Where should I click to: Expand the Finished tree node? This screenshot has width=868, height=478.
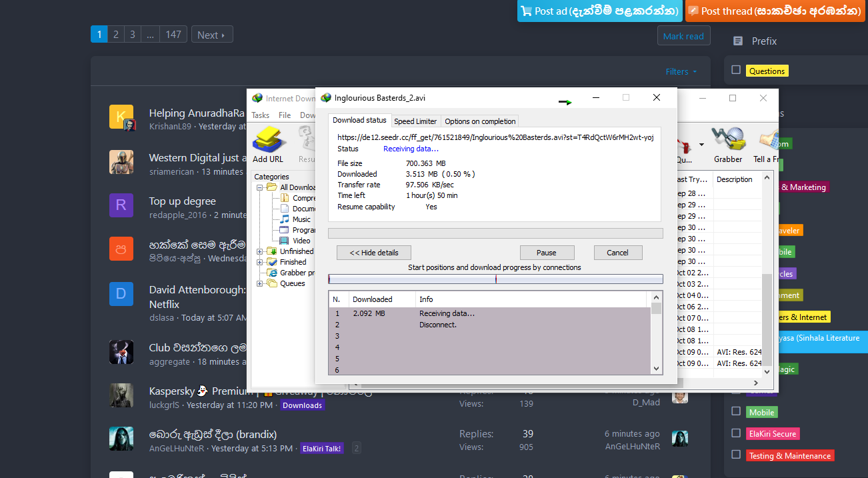[260, 262]
